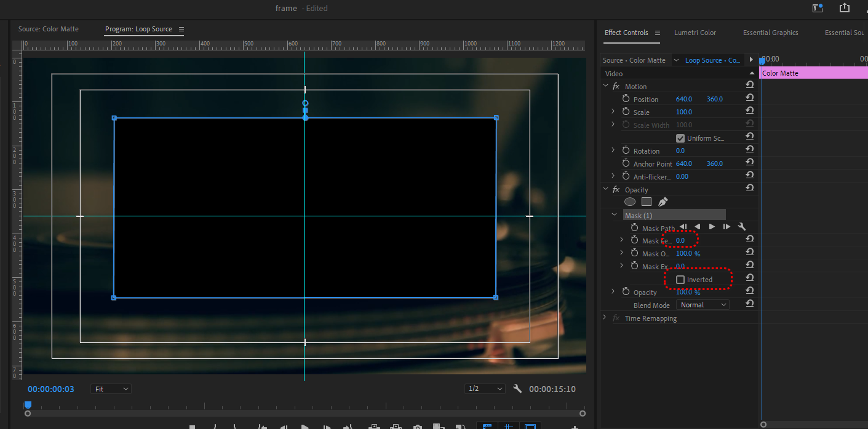Open Program monitor settings wrench

(x=517, y=389)
